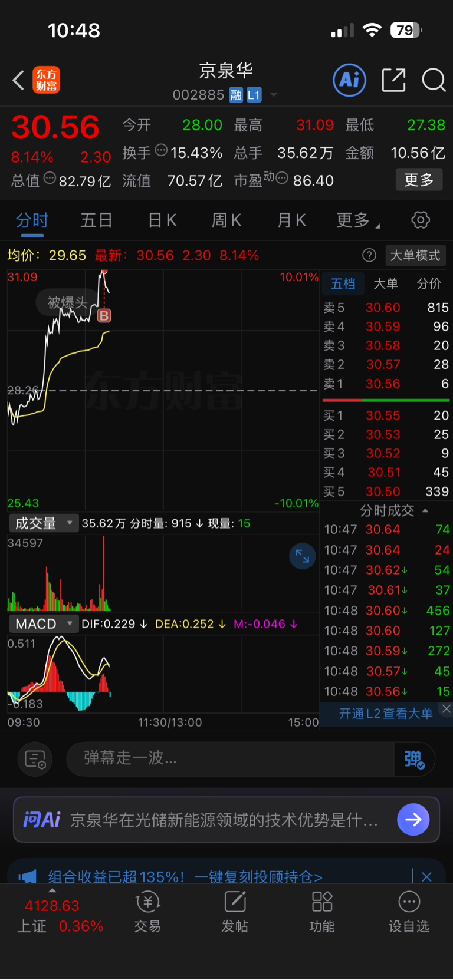Viewport: 453px width, 980px height.
Task: Switch to 日K chart tab
Action: [x=162, y=220]
